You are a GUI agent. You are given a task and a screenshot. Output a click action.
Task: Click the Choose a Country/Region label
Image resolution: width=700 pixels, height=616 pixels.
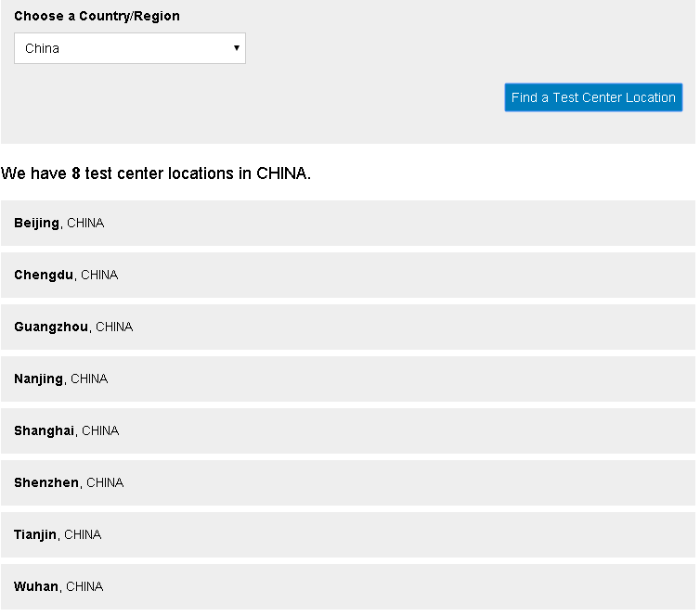point(97,16)
